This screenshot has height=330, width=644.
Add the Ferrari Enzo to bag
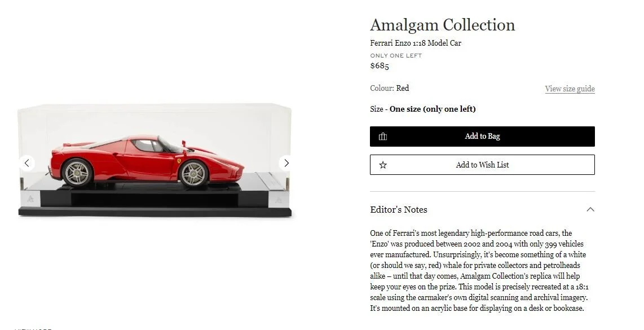coord(482,137)
